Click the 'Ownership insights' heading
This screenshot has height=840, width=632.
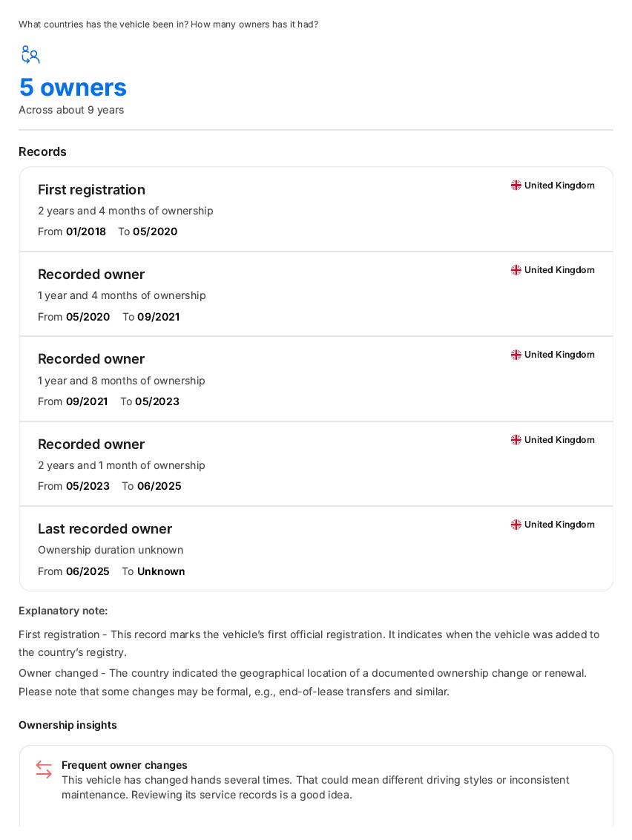coord(68,725)
